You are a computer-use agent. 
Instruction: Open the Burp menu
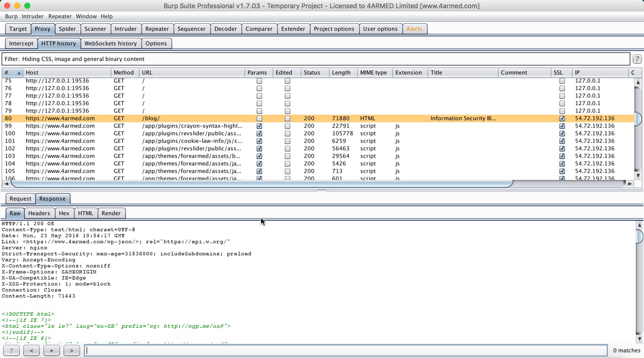click(x=11, y=16)
